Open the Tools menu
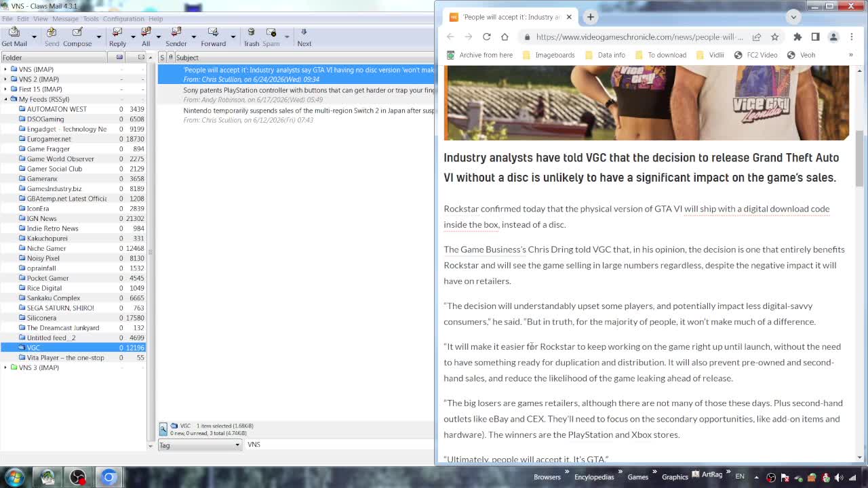This screenshot has width=868, height=488. pyautogui.click(x=91, y=19)
